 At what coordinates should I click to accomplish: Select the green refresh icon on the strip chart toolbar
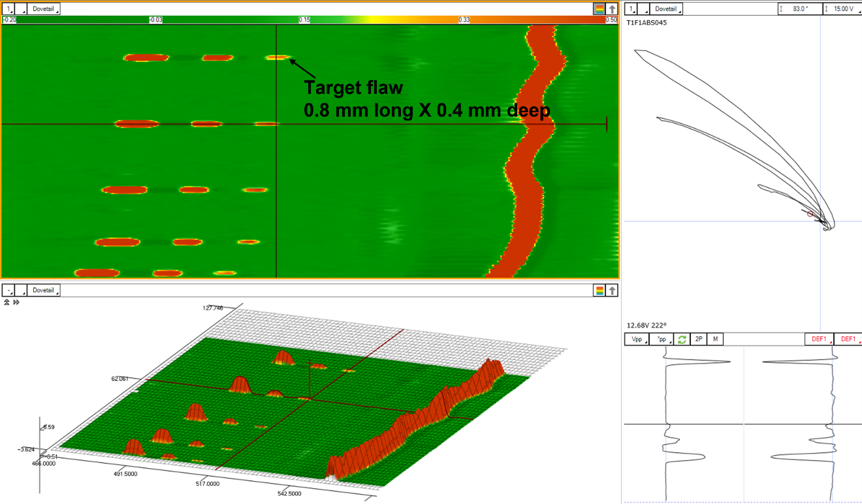(681, 339)
